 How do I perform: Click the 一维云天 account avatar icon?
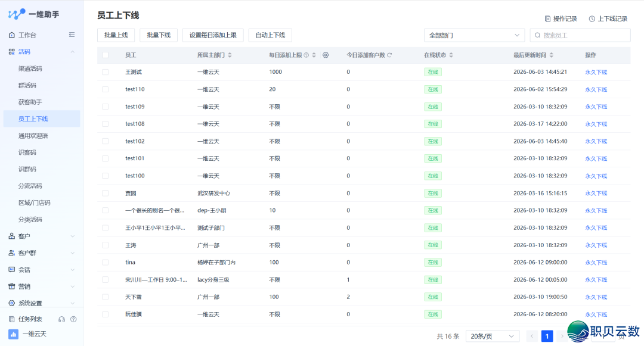(13, 334)
